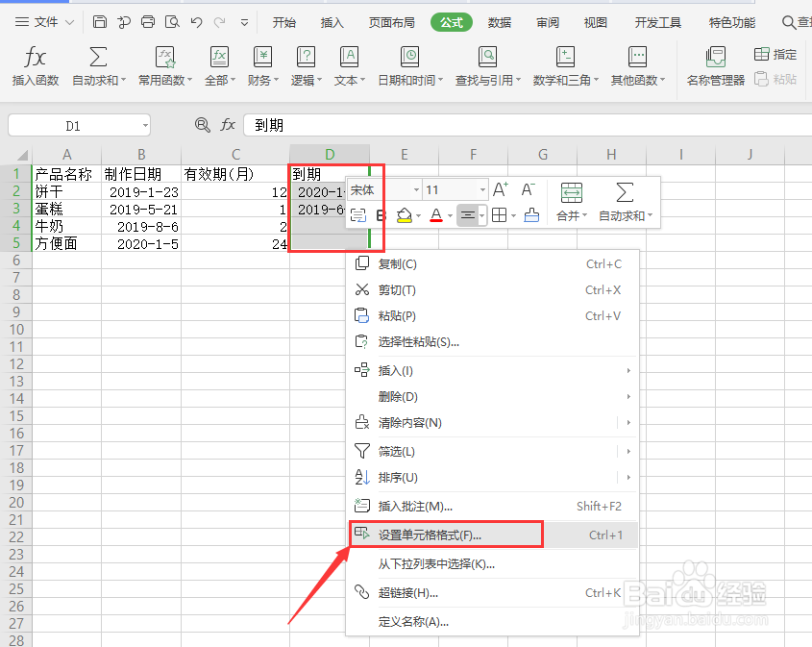Choose 插入批注(M)... from context menu
The width and height of the screenshot is (812, 647).
492,506
